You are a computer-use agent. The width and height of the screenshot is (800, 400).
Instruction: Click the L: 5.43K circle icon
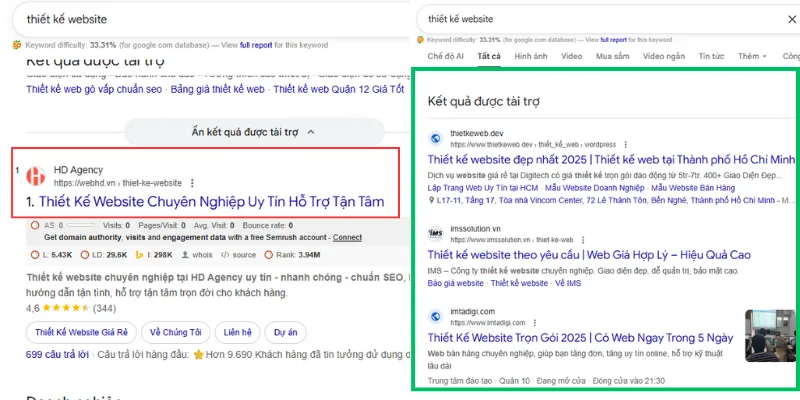[35, 255]
